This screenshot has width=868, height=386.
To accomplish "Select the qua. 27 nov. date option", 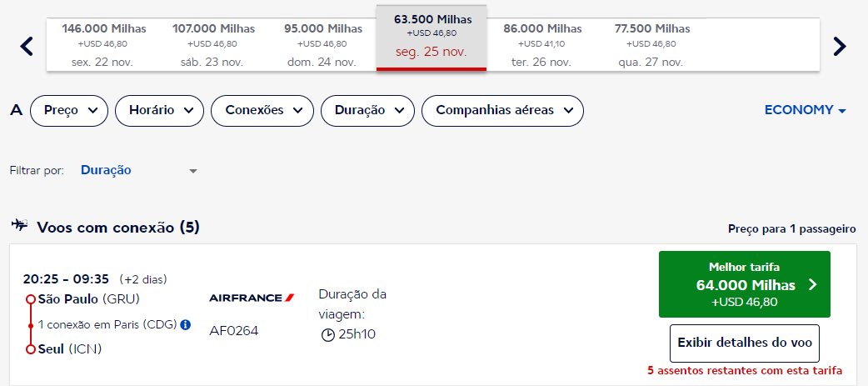I will coord(651,45).
